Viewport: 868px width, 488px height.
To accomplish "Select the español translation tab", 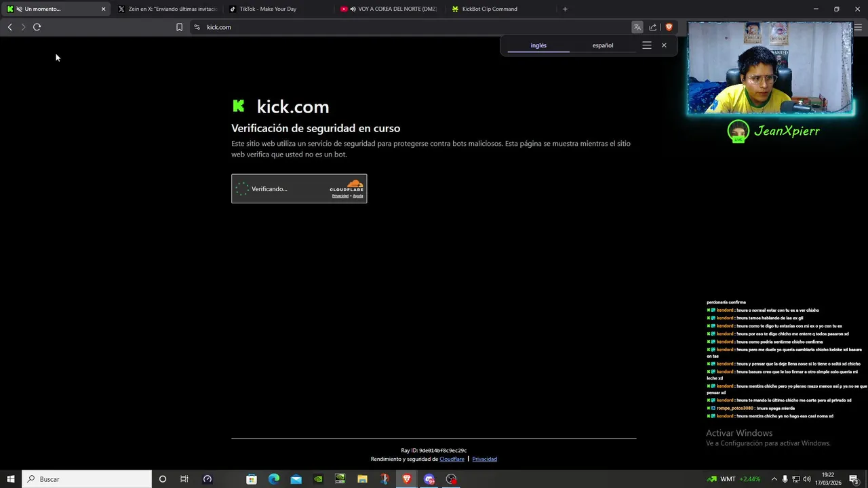I will tap(603, 45).
